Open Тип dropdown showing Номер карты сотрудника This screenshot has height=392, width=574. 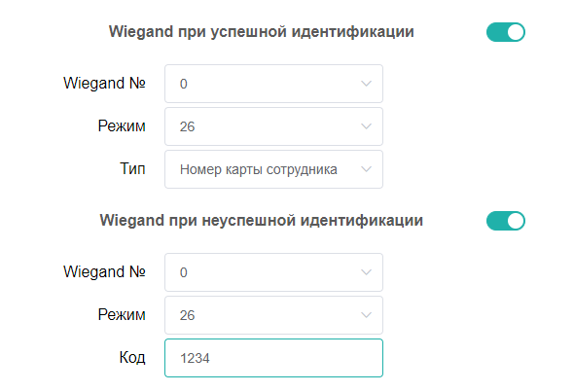click(x=273, y=169)
